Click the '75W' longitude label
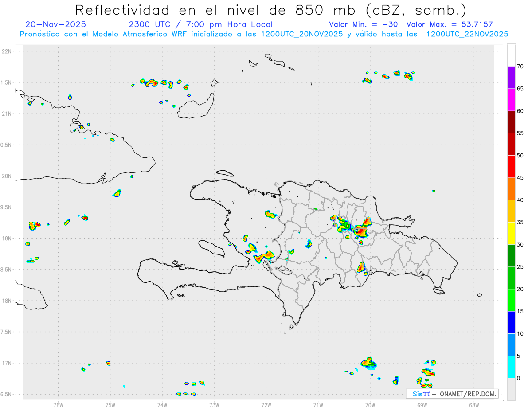The width and height of the screenshot is (532, 411). pyautogui.click(x=110, y=405)
